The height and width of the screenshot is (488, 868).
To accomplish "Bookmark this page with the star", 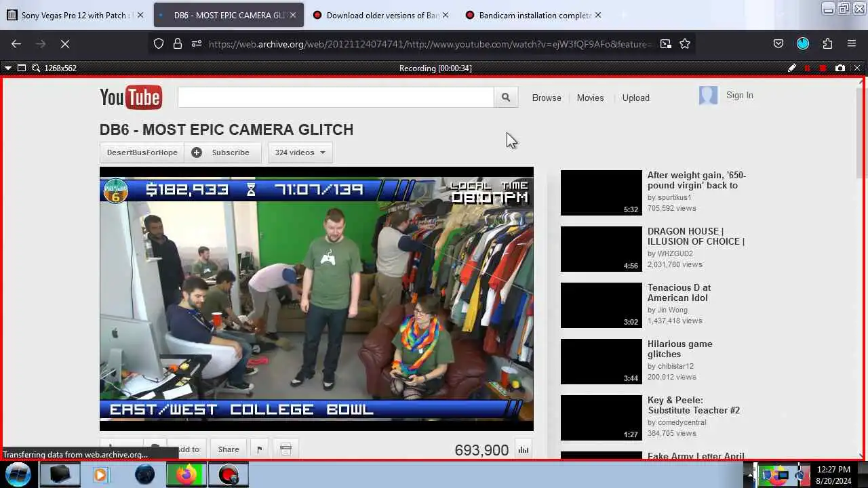I will (685, 43).
